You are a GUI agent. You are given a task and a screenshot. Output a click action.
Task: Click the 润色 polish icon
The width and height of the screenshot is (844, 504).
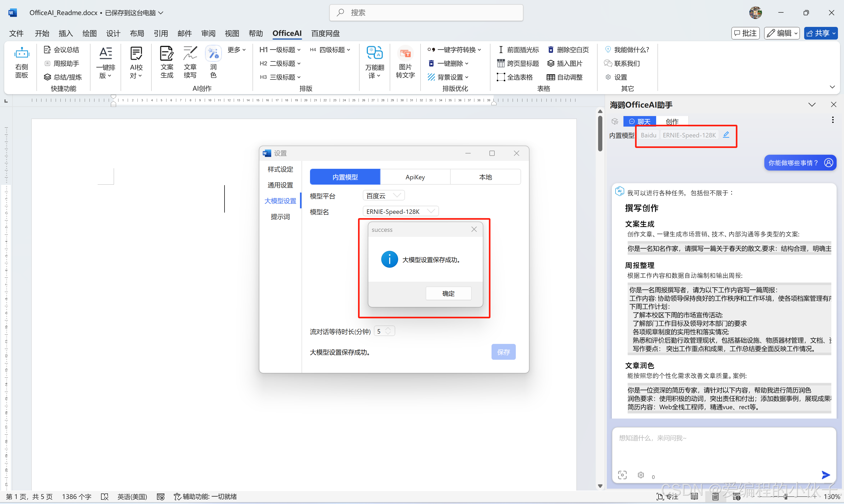point(213,54)
